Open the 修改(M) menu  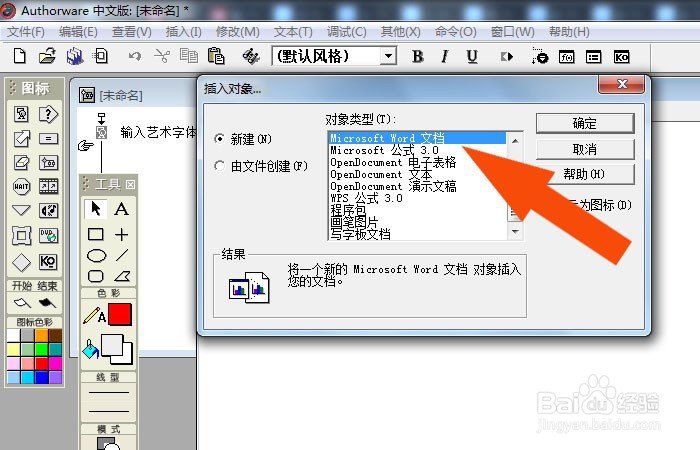(238, 32)
